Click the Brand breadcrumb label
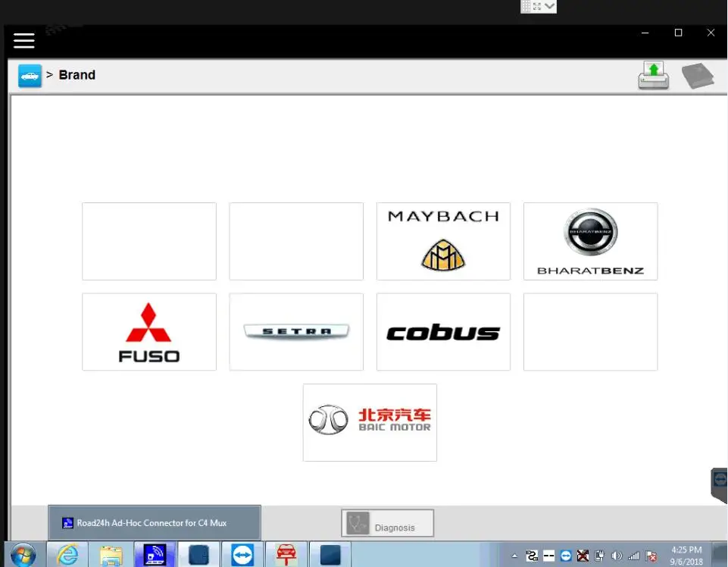 [x=77, y=75]
